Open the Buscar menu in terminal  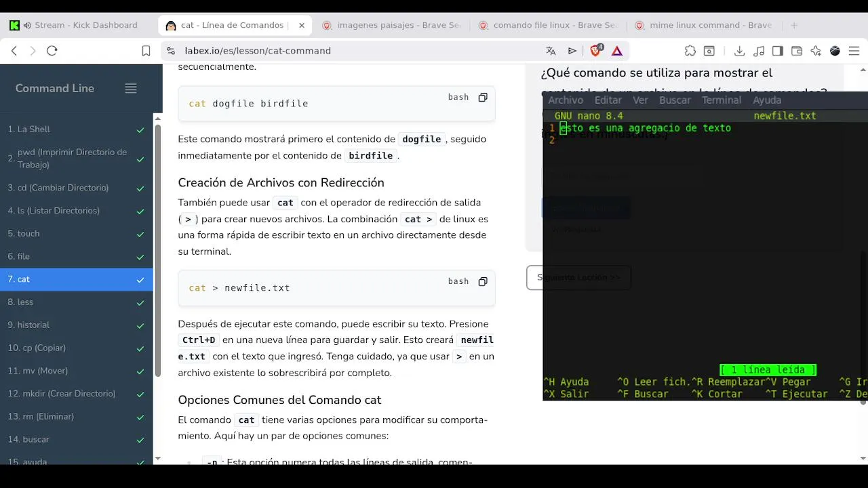(x=675, y=100)
